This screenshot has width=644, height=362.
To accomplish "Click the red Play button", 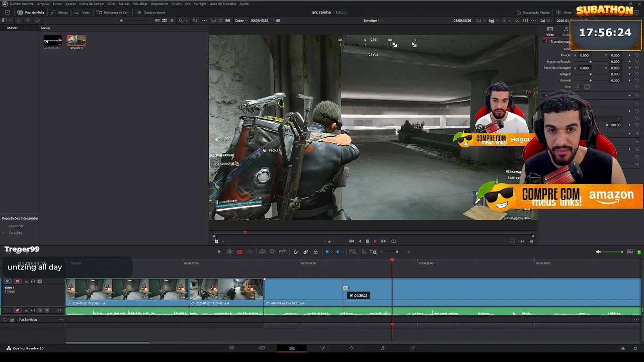I will (375, 241).
